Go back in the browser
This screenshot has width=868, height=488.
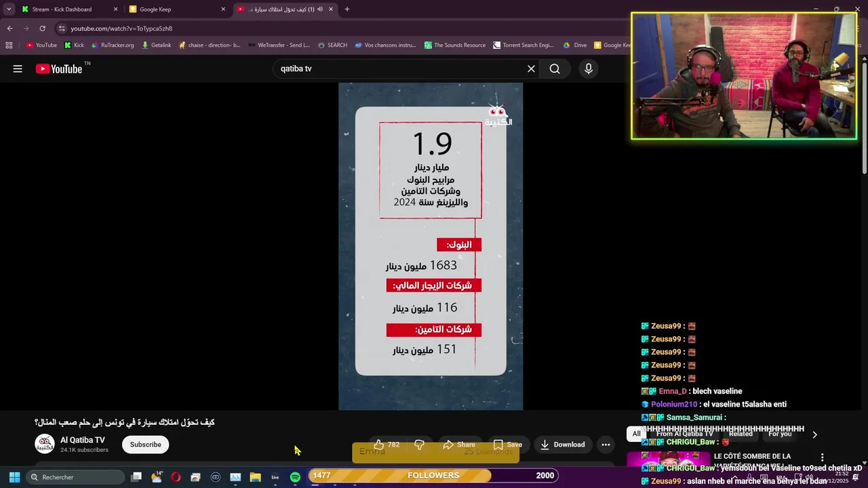click(9, 28)
